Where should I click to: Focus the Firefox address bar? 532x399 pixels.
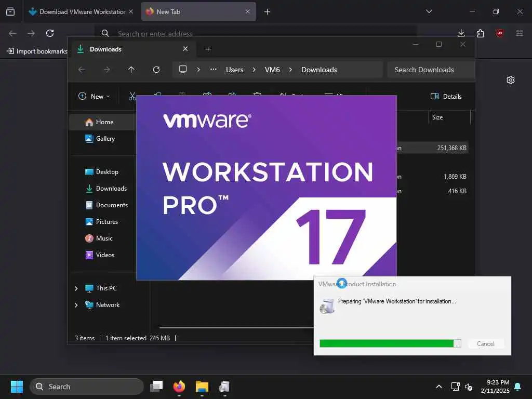point(256,33)
